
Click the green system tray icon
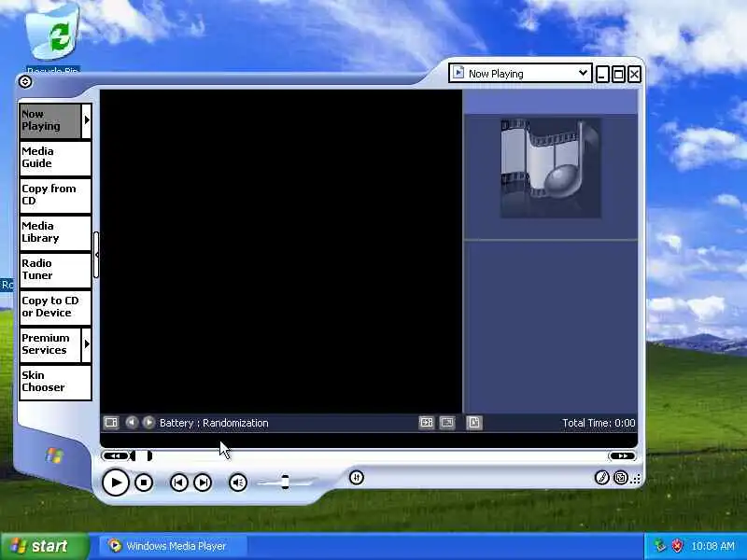(660, 546)
